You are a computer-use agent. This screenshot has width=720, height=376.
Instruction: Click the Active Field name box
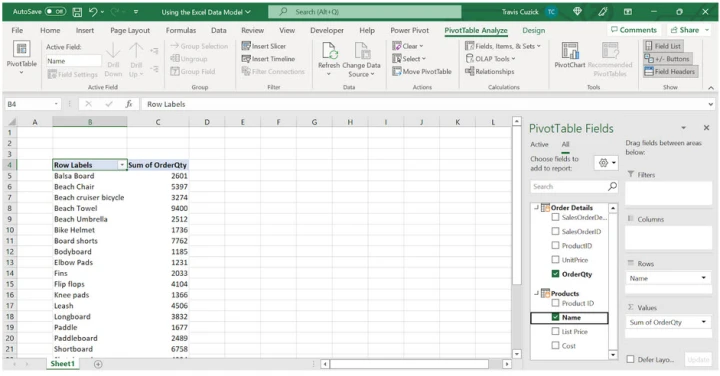(x=73, y=61)
